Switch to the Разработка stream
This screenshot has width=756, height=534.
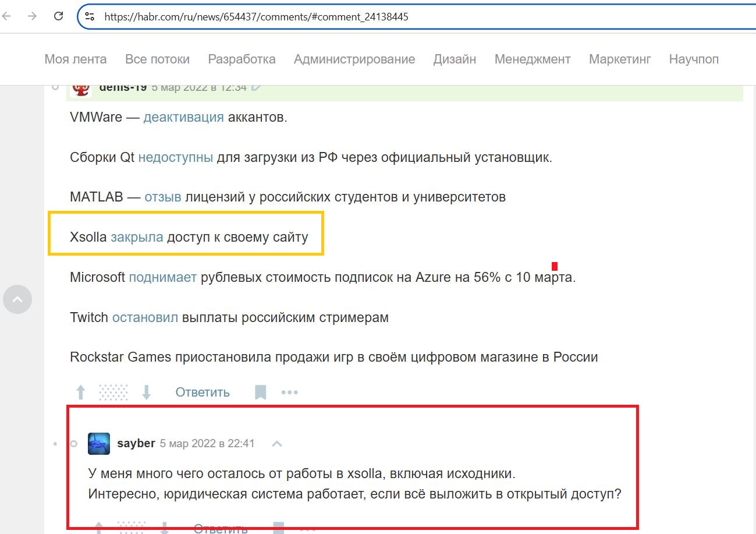pos(242,59)
